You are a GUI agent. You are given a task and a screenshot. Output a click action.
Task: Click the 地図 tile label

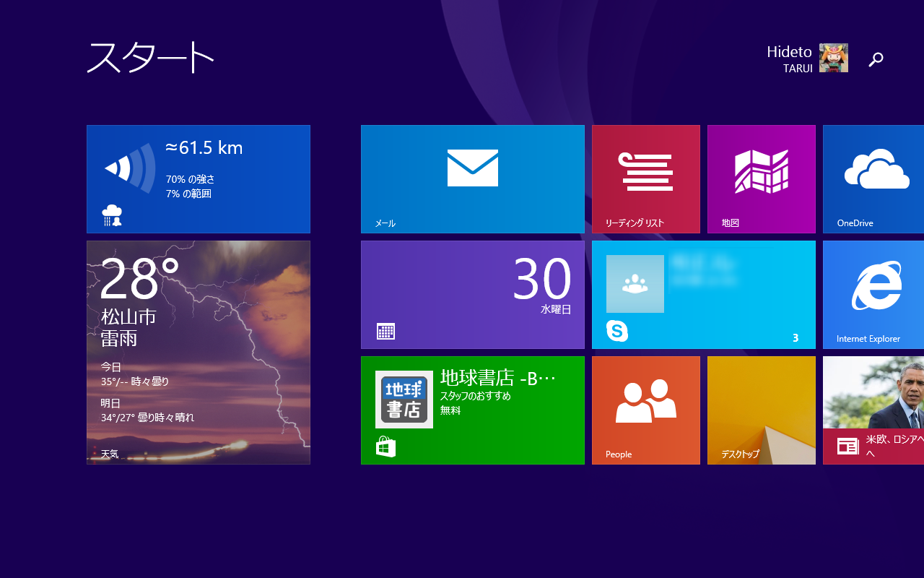pyautogui.click(x=731, y=223)
